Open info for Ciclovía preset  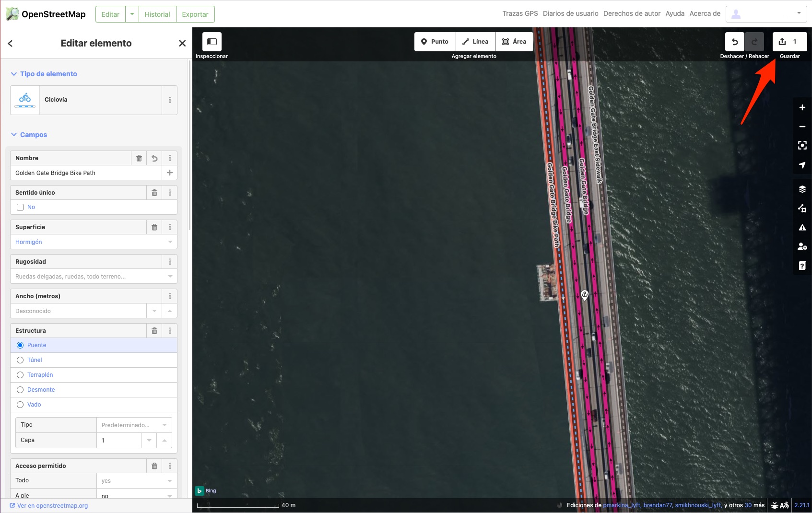point(169,100)
